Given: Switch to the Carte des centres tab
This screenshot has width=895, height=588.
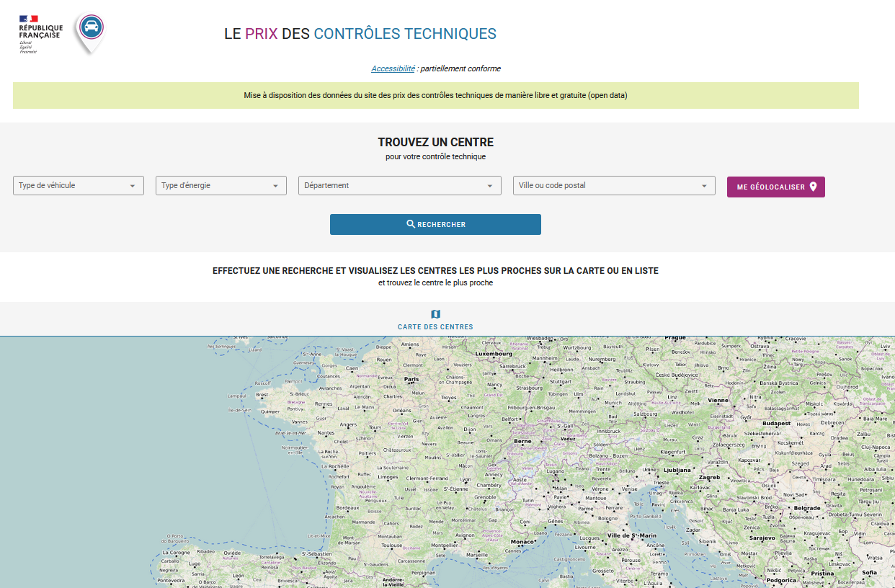Looking at the screenshot, I should (x=435, y=320).
